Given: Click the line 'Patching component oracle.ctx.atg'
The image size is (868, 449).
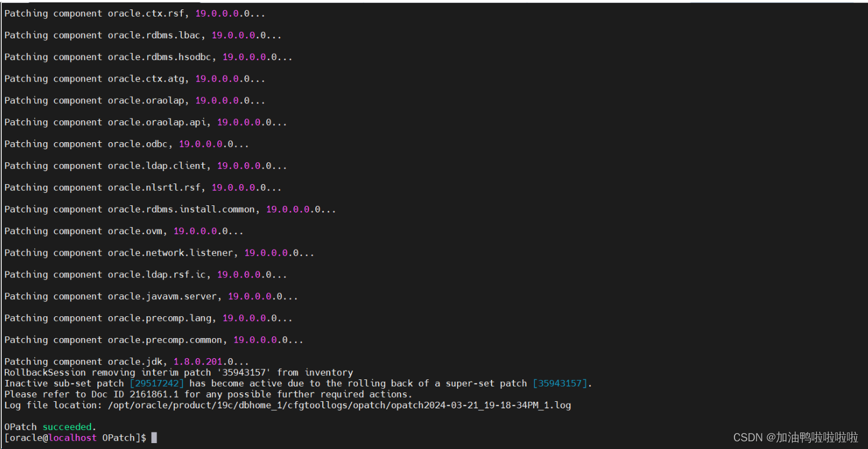Looking at the screenshot, I should click(x=135, y=79).
